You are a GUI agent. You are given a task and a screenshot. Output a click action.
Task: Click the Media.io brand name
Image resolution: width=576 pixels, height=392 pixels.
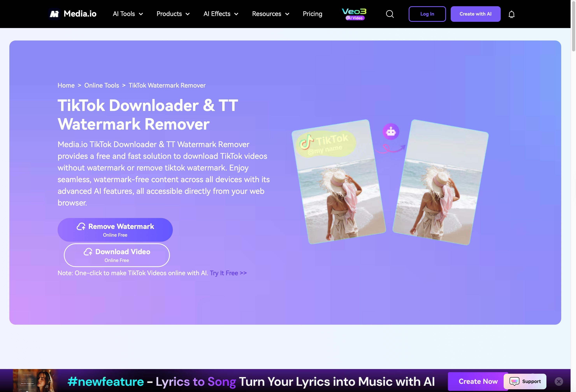80,14
